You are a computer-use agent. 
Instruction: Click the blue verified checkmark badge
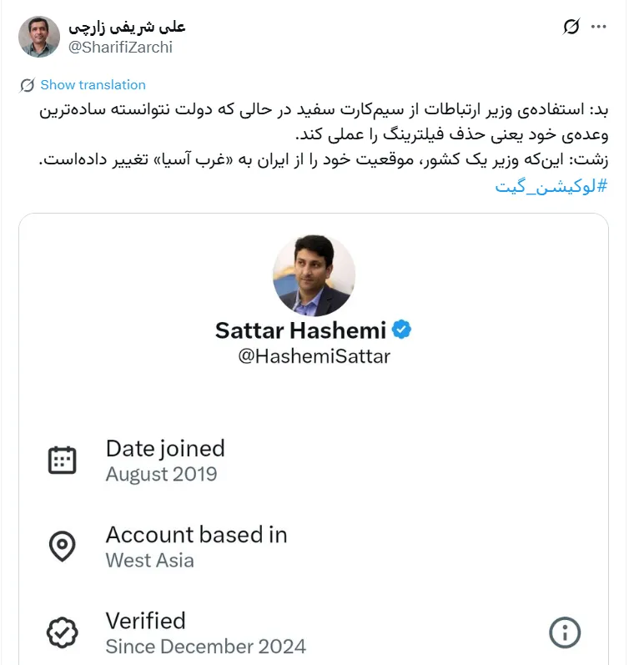(x=402, y=330)
